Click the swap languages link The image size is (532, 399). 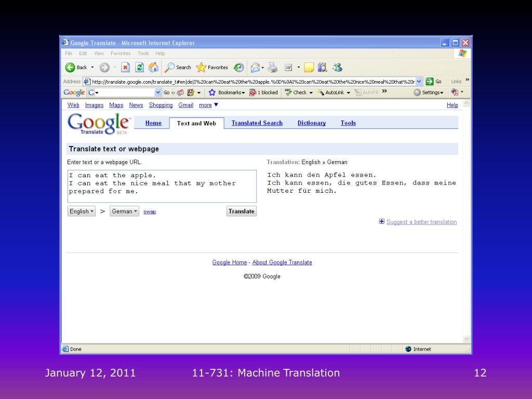point(150,212)
